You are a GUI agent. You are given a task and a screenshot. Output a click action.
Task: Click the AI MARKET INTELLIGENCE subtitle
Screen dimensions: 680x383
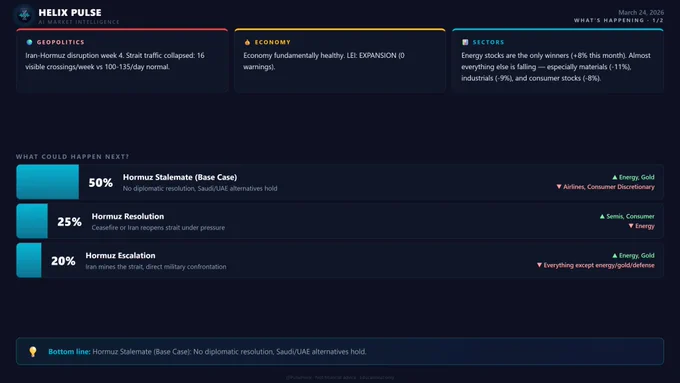[x=78, y=22]
